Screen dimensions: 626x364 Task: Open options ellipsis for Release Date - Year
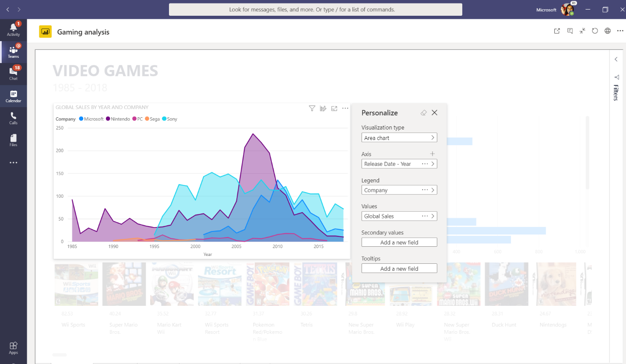click(x=425, y=164)
